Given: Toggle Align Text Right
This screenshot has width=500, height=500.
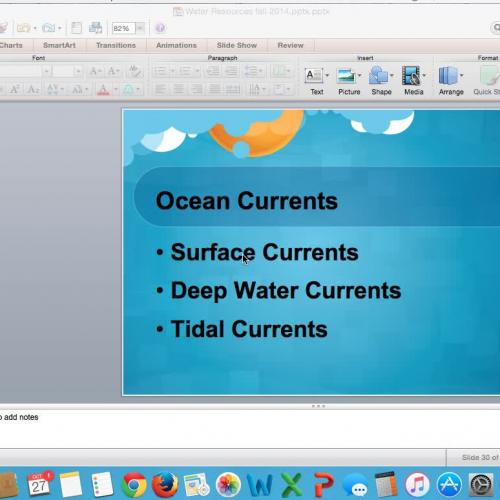Looking at the screenshot, I should [x=197, y=89].
